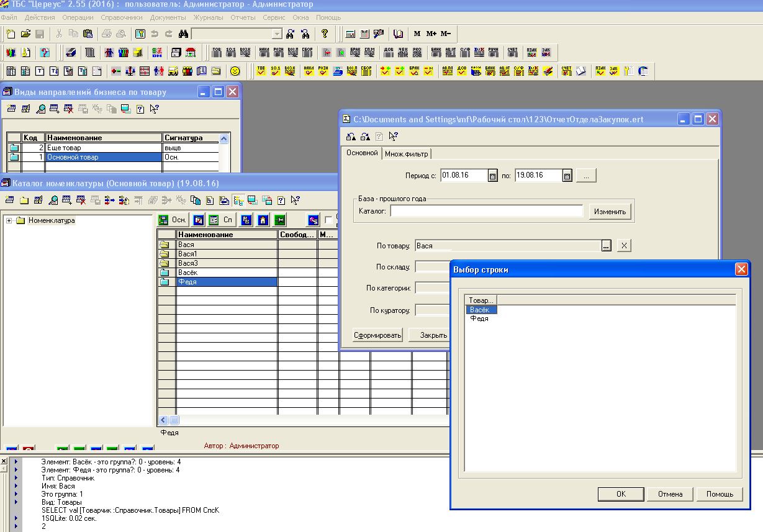Open the calendar picker for start date 01.08.16
Screen dimensions: 763x532
point(493,176)
